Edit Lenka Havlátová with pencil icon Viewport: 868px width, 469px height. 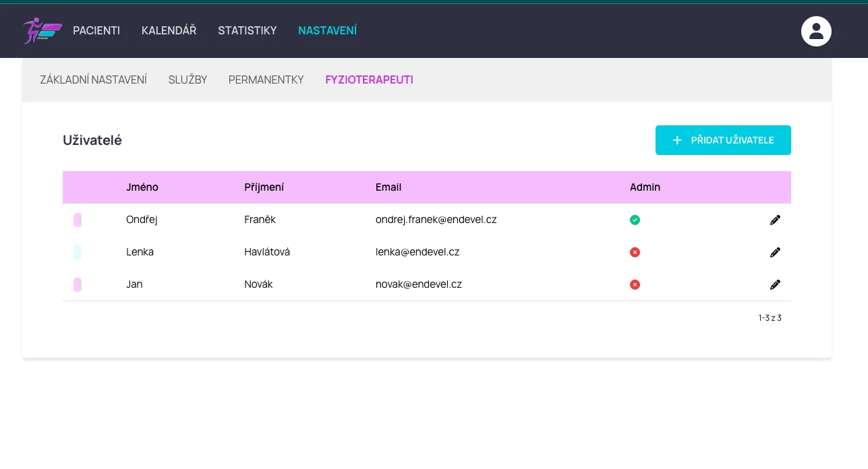tap(775, 252)
